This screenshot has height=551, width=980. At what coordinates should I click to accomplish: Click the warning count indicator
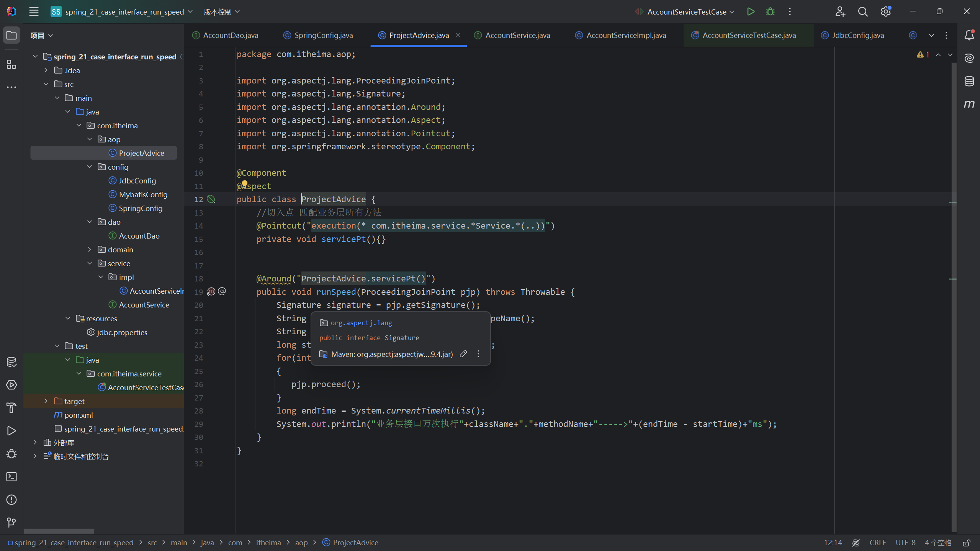tap(923, 55)
